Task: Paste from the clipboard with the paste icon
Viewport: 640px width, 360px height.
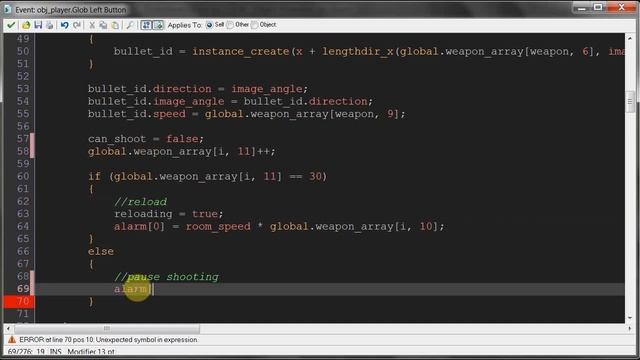Action: point(115,25)
